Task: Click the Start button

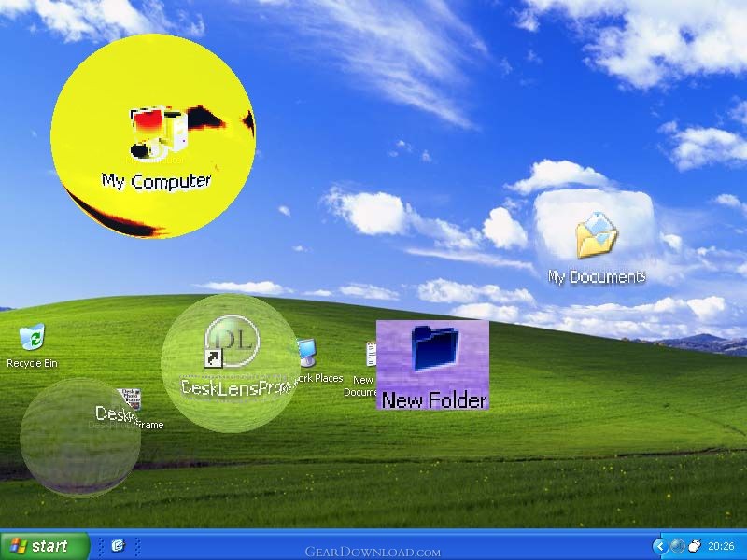Action: point(45,545)
